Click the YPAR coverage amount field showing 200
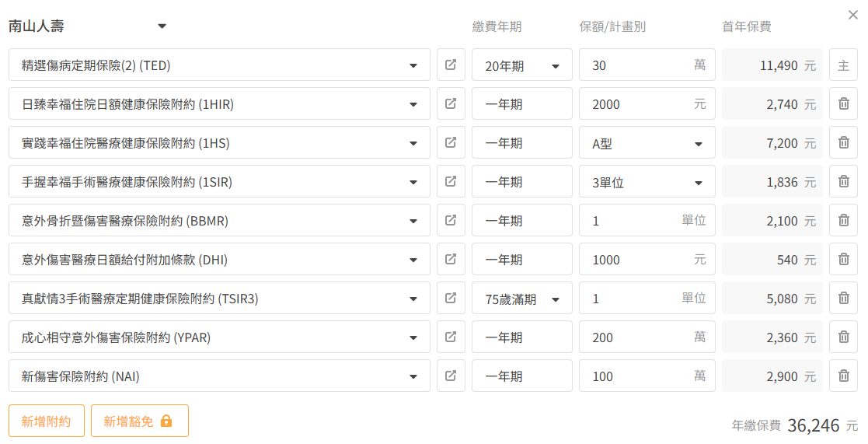868x444 pixels. click(647, 337)
